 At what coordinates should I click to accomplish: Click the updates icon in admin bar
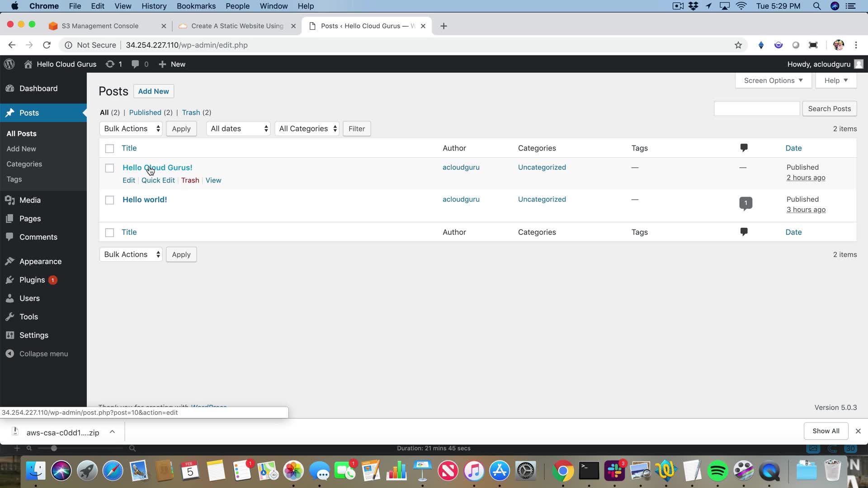pos(110,64)
